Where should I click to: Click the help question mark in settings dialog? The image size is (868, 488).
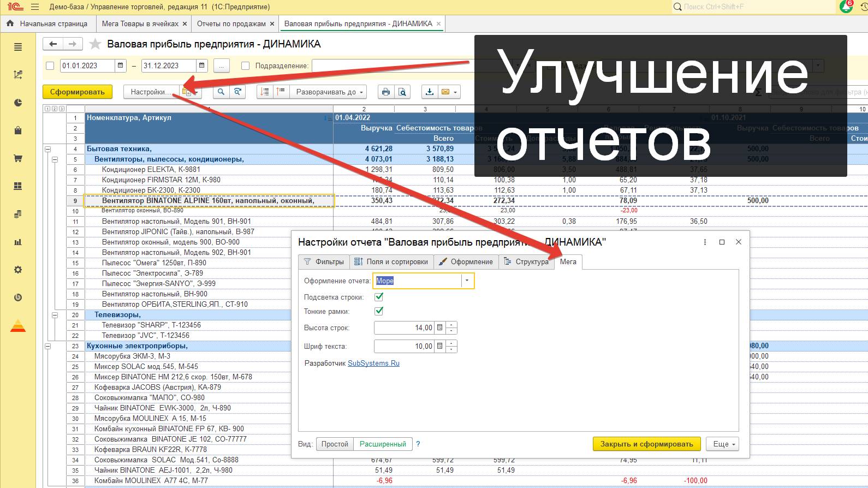coord(418,444)
